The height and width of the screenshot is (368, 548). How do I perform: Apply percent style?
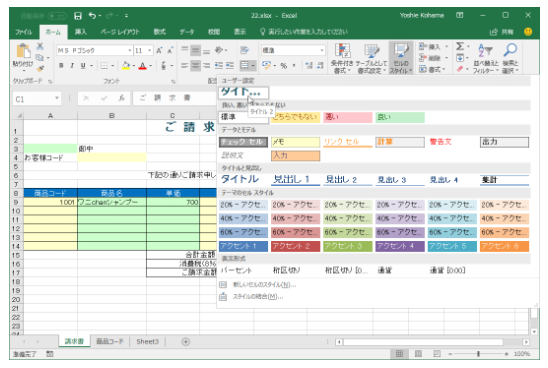click(x=284, y=65)
